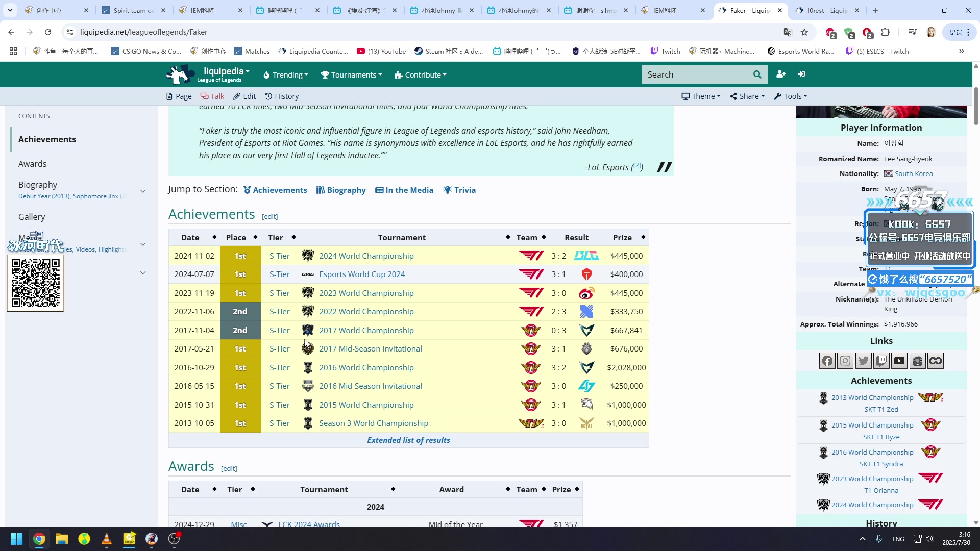
Task: Click G2 logo in 2017 Mid-Season Invitational row
Action: pos(586,349)
